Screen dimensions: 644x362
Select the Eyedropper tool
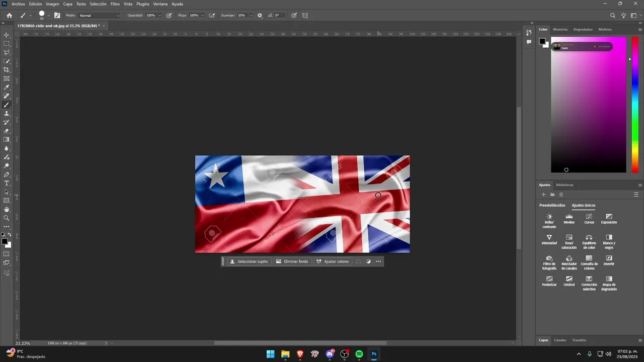coord(7,87)
